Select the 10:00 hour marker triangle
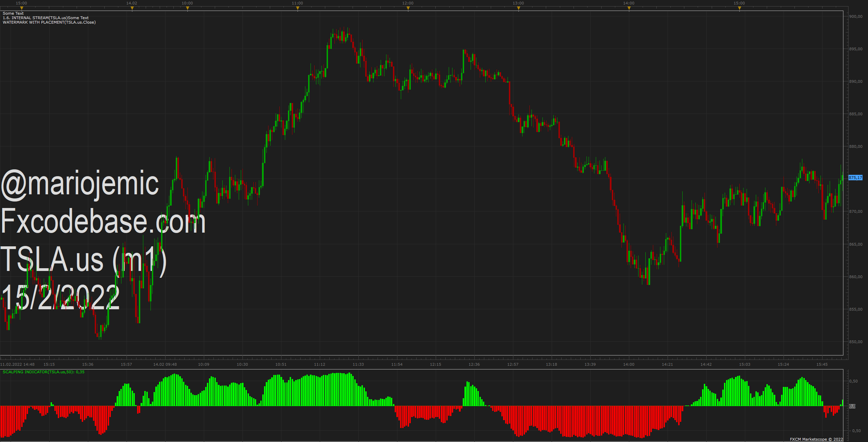 [187, 9]
